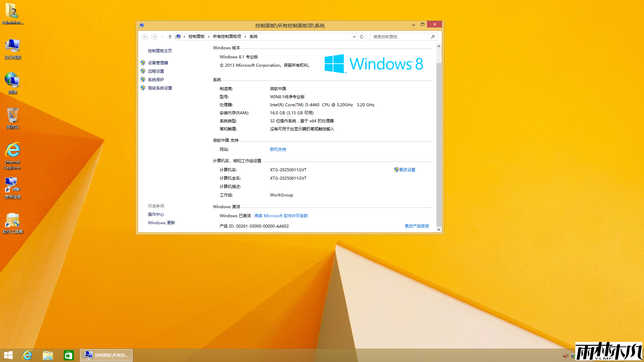Screen dimensions: 644x362
Task: Click the Start button on the taskbar
Action: pyautogui.click(x=8, y=355)
